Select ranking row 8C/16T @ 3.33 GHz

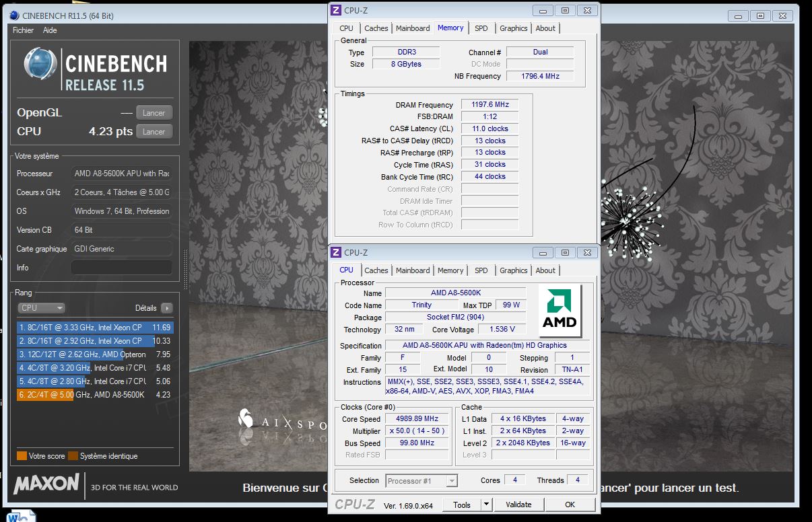click(95, 328)
